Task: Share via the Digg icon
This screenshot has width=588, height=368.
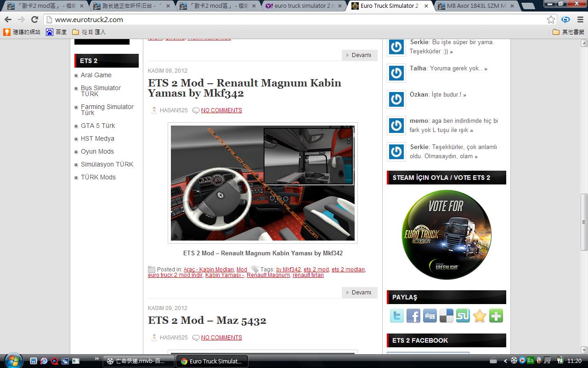Action: 430,316
